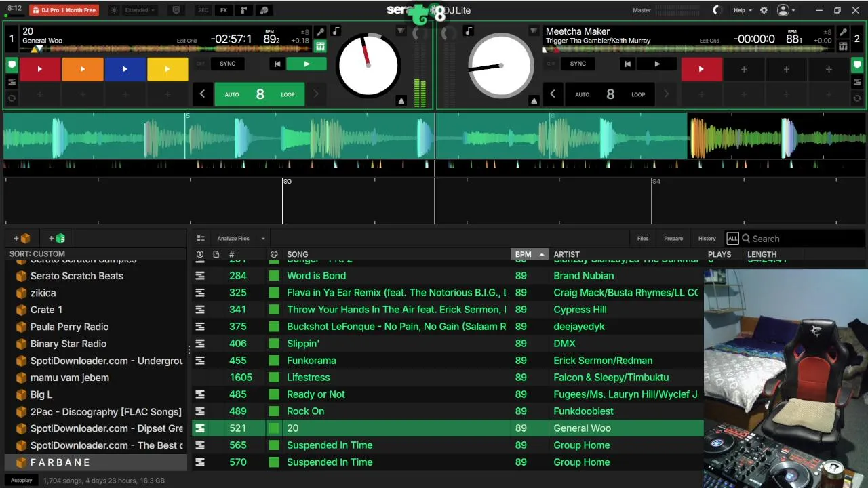The image size is (868, 488).
Task: Trigger deck 1 blue hot cue pad
Action: click(125, 69)
